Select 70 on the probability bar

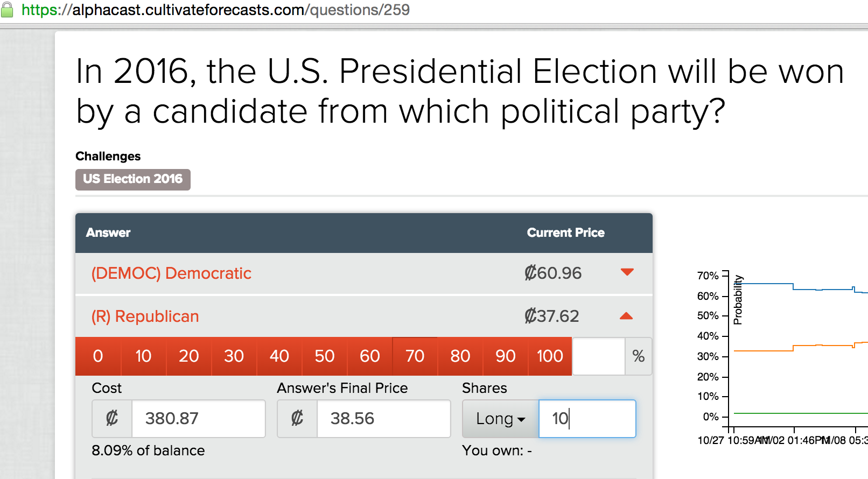tap(415, 356)
